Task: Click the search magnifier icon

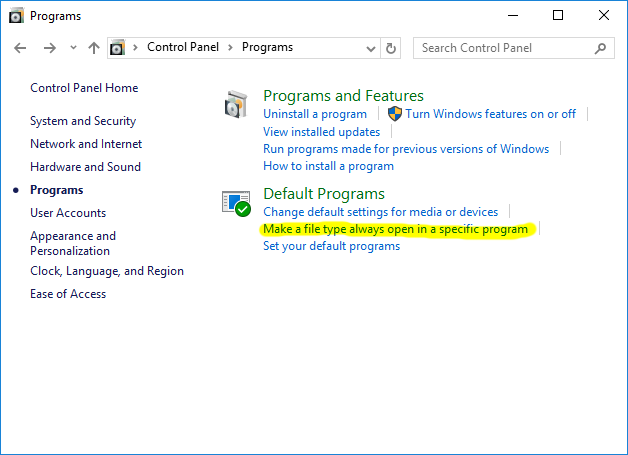Action: pyautogui.click(x=600, y=48)
